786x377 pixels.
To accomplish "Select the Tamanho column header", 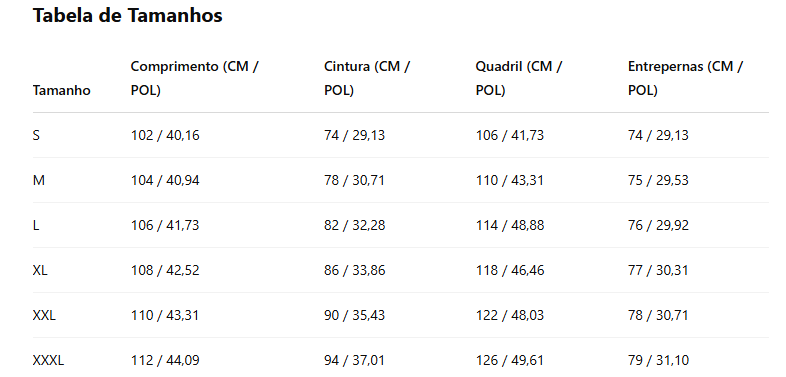I will point(62,91).
